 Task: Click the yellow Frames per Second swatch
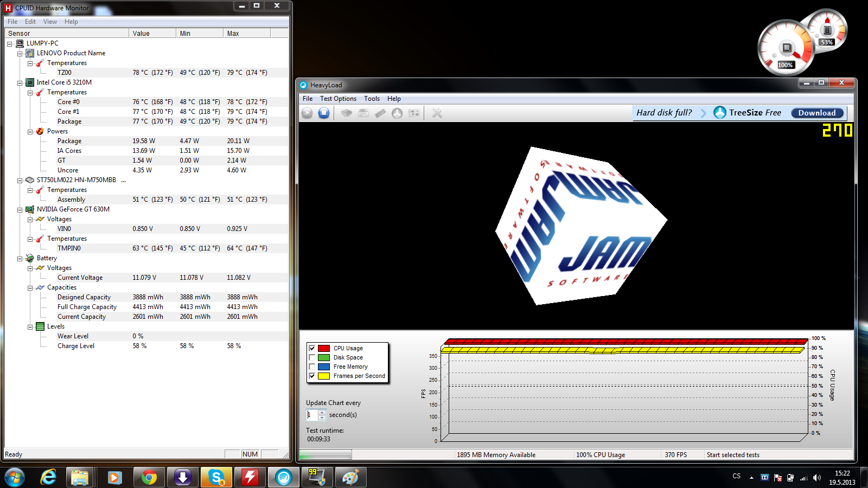click(x=324, y=376)
